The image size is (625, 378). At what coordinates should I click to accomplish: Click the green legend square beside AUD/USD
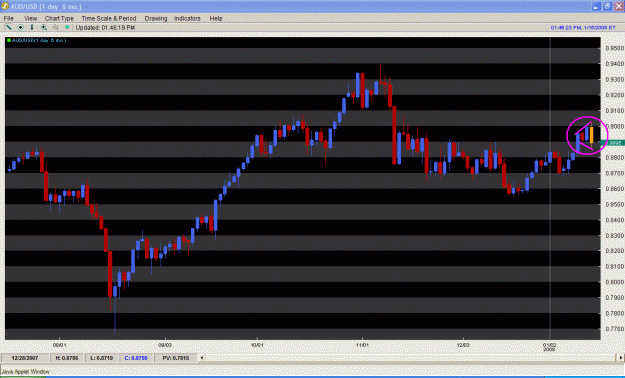9,40
